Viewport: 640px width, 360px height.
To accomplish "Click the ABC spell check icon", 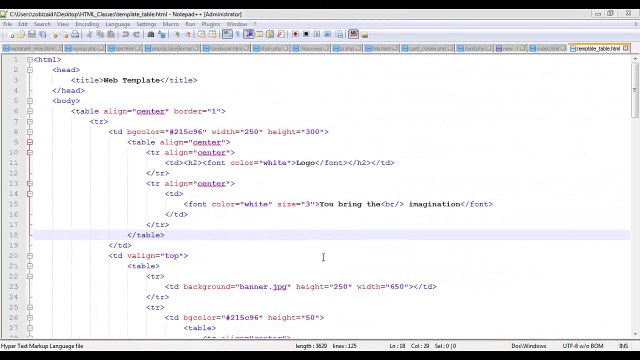I will [353, 35].
